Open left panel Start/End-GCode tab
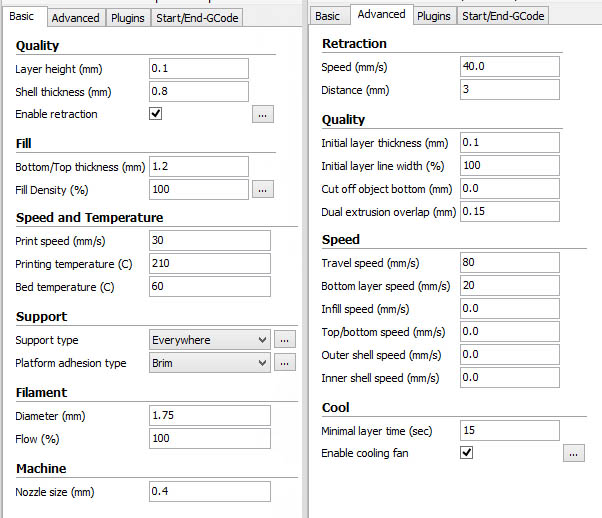The image size is (602, 518). tap(197, 18)
